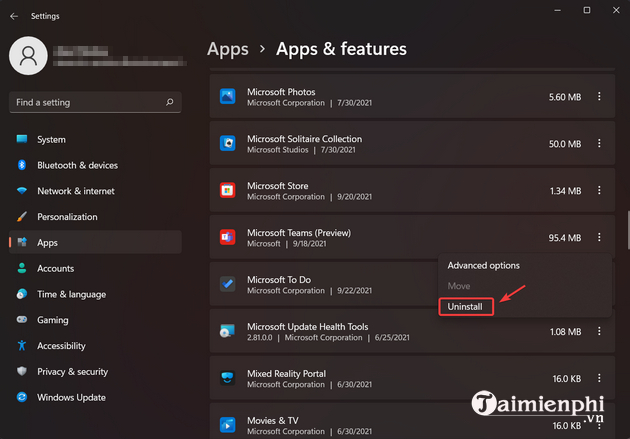Click the Gaming controller icon
This screenshot has width=630, height=439.
pyautogui.click(x=22, y=319)
